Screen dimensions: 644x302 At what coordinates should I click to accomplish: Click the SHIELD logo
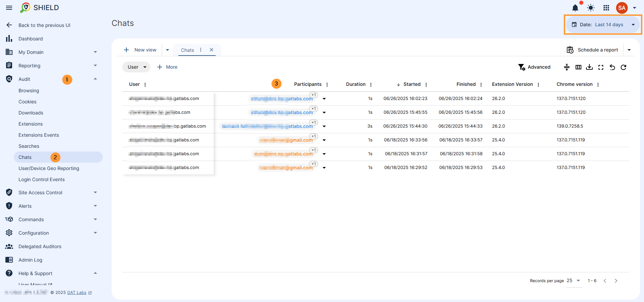[x=39, y=8]
